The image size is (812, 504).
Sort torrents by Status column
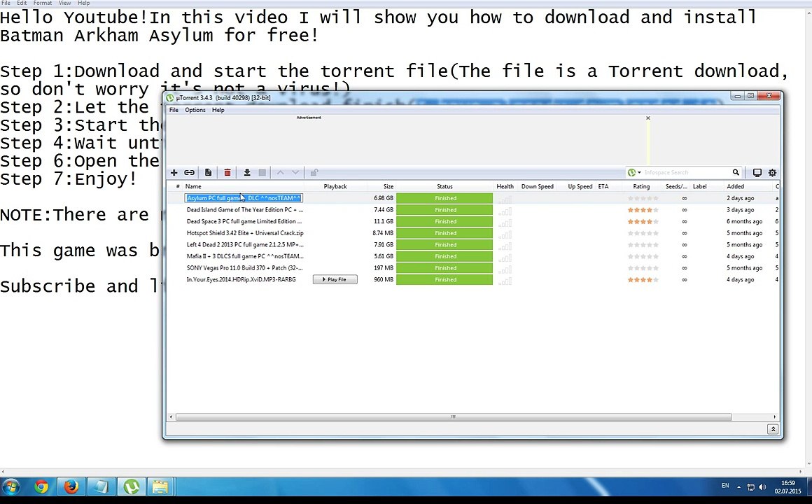[444, 186]
